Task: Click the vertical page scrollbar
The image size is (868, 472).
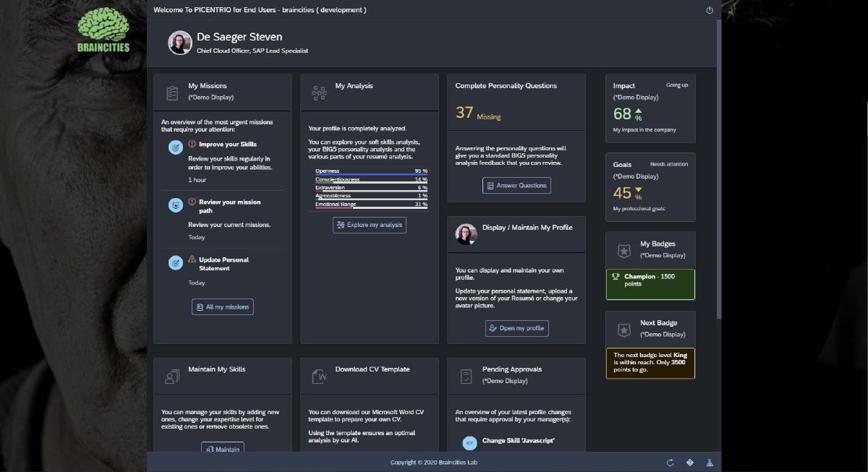Action: click(718, 166)
